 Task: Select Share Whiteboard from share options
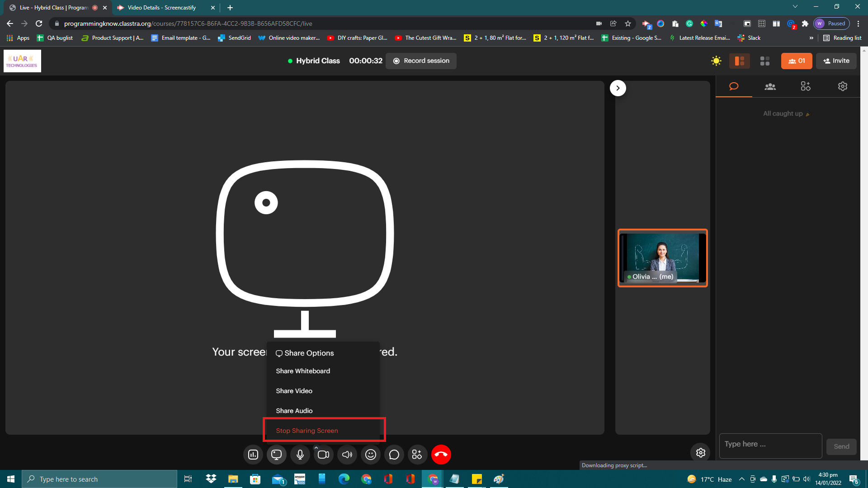point(303,371)
